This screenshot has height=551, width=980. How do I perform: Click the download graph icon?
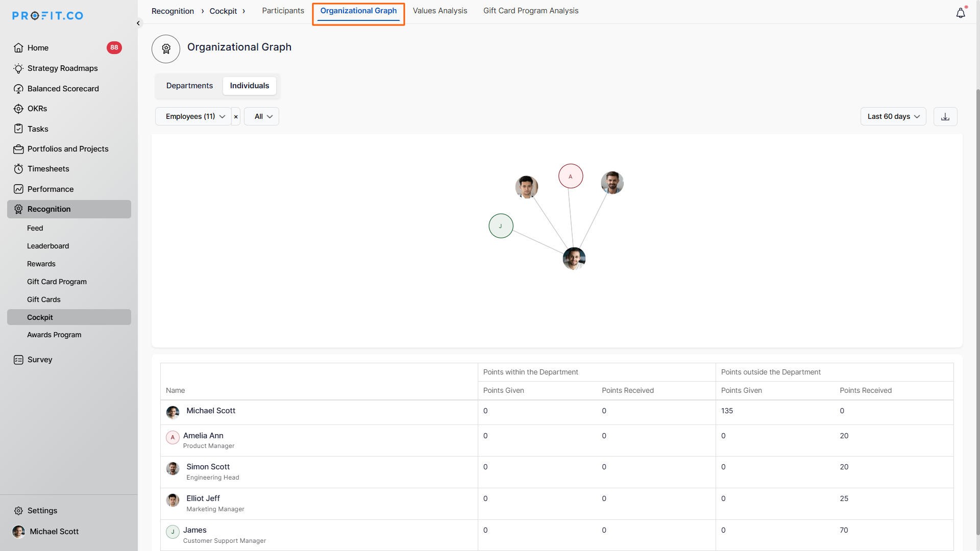[x=945, y=117]
